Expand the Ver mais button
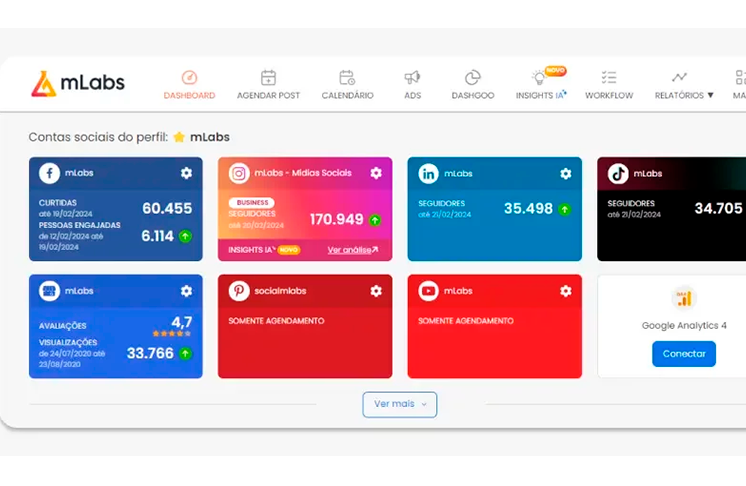Viewport: 746px width, 486px height. coord(400,404)
